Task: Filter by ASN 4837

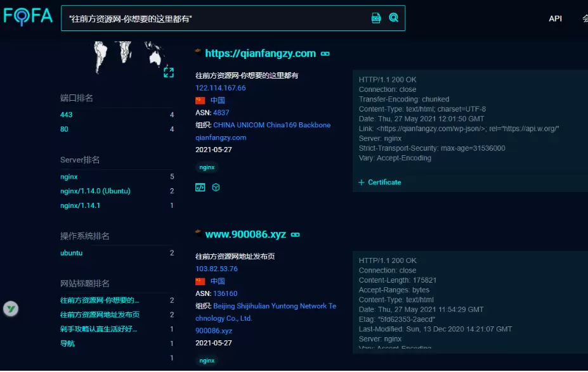Action: click(x=221, y=113)
